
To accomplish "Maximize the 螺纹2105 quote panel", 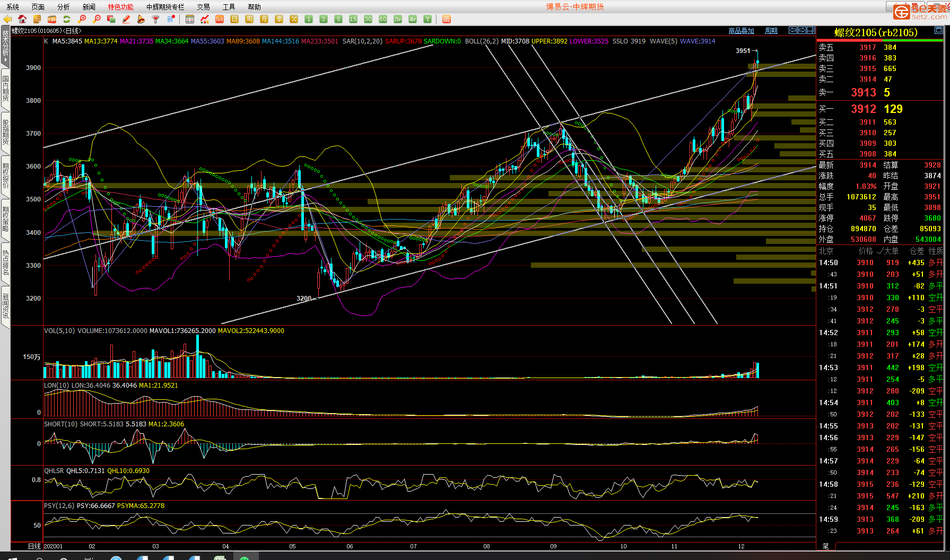I will click(x=938, y=30).
